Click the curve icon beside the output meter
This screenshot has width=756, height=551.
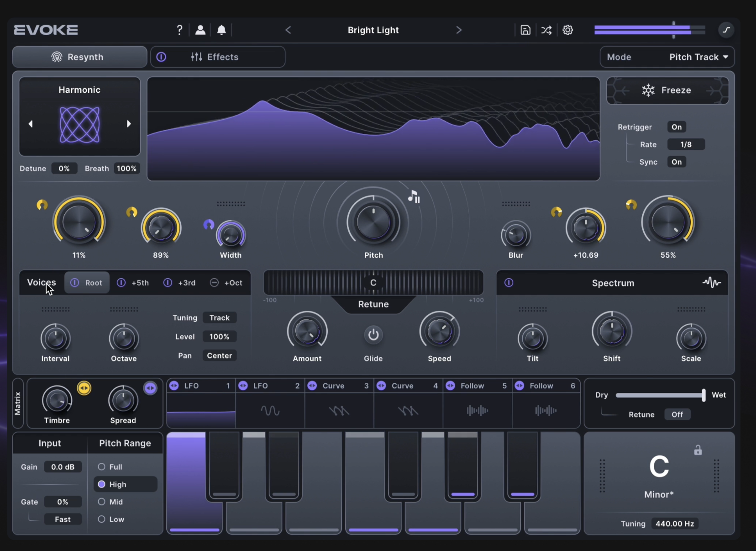tap(726, 30)
